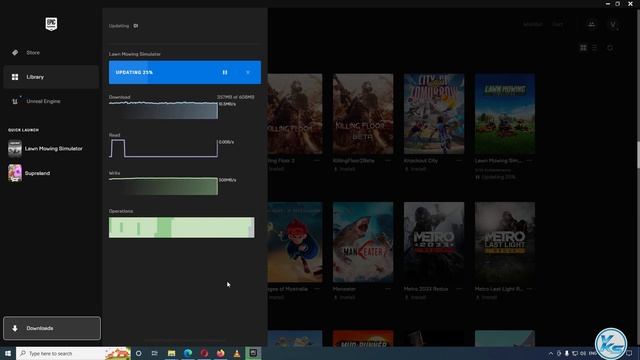
Task: Open the Windows Start menu
Action: (x=8, y=353)
